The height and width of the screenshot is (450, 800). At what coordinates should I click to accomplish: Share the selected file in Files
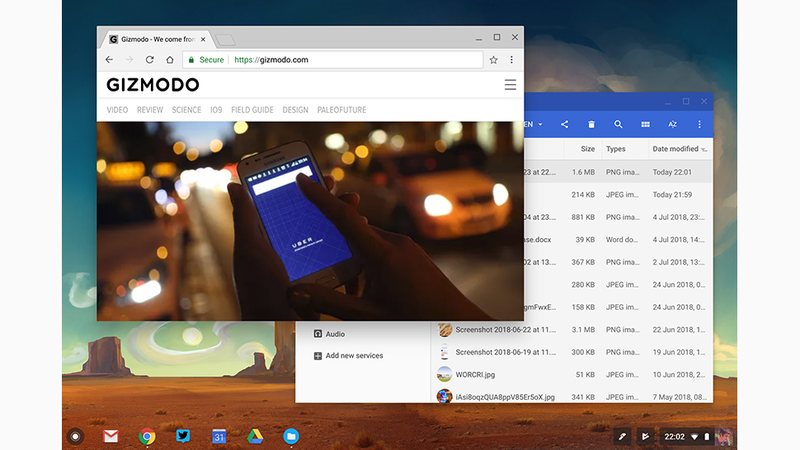pos(564,124)
